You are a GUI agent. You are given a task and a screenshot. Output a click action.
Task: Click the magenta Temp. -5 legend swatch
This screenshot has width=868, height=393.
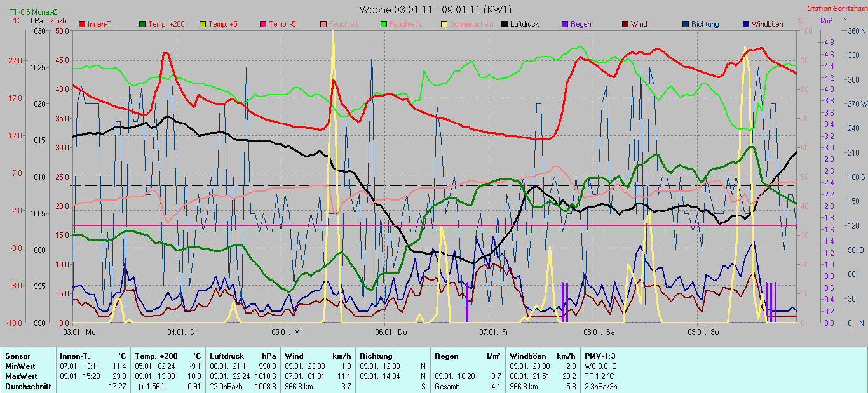262,24
